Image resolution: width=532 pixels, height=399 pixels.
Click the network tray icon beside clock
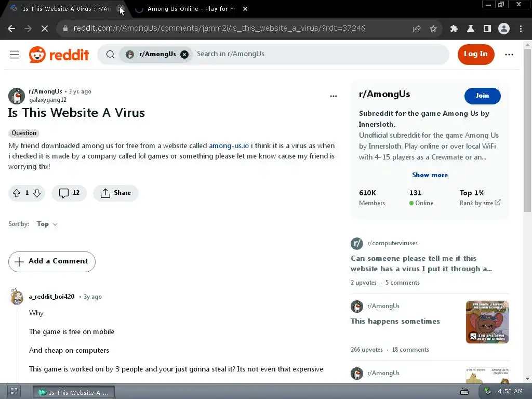tap(487, 392)
